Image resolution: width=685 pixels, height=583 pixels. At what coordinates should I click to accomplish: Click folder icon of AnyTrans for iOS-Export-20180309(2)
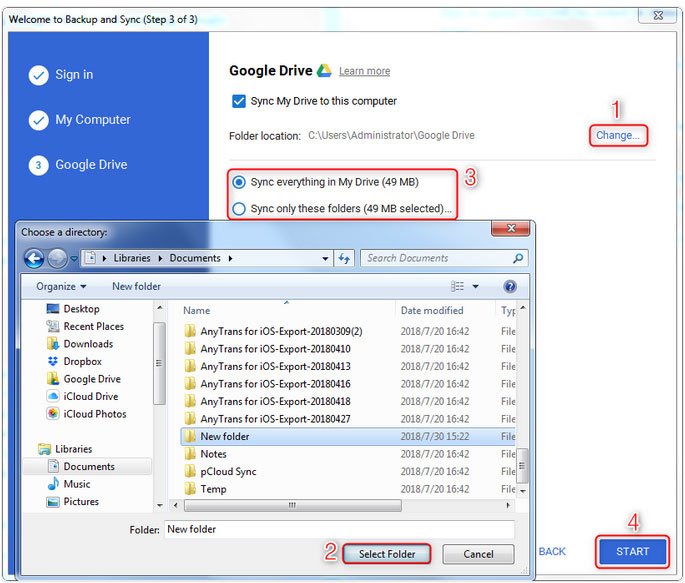(190, 331)
